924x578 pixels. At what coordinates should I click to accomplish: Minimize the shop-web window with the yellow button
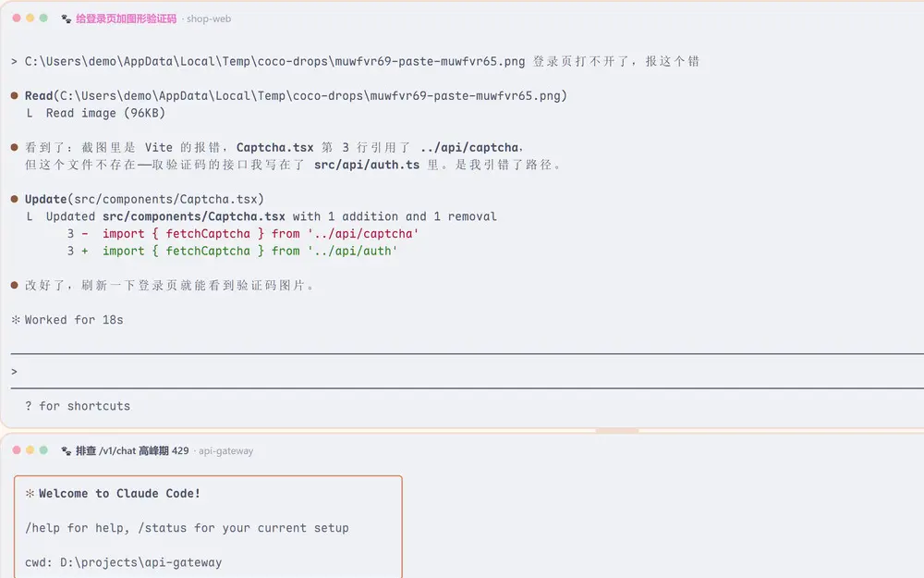click(x=30, y=18)
